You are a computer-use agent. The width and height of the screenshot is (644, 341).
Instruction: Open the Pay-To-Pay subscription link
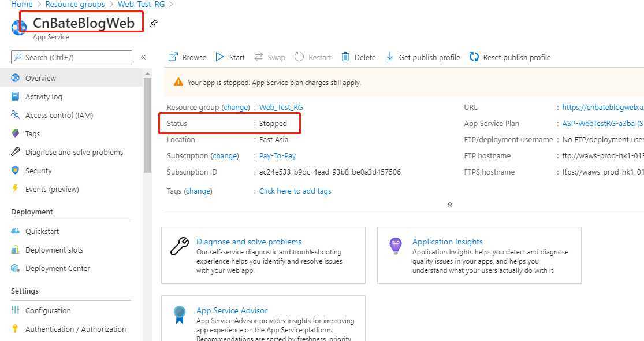(277, 155)
